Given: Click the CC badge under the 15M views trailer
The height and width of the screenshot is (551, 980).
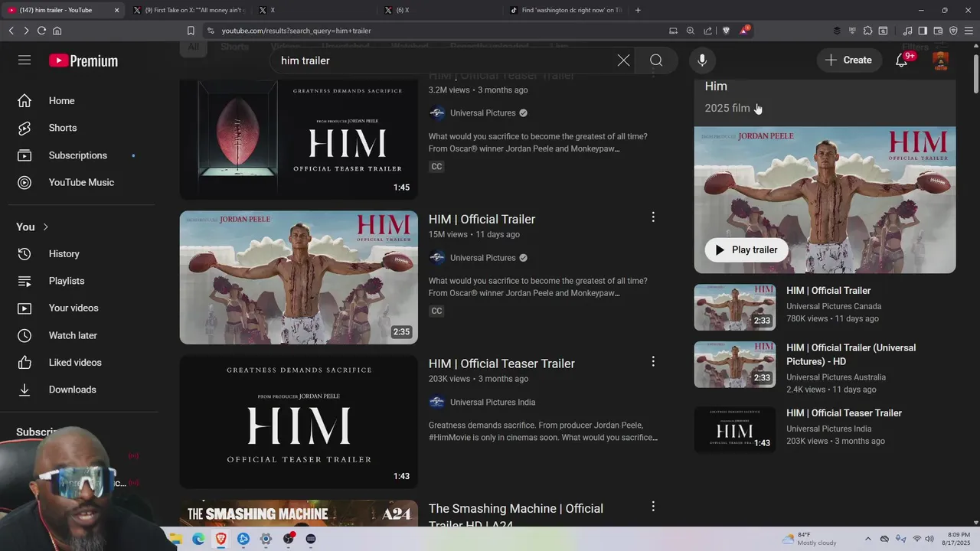Looking at the screenshot, I should pyautogui.click(x=436, y=311).
